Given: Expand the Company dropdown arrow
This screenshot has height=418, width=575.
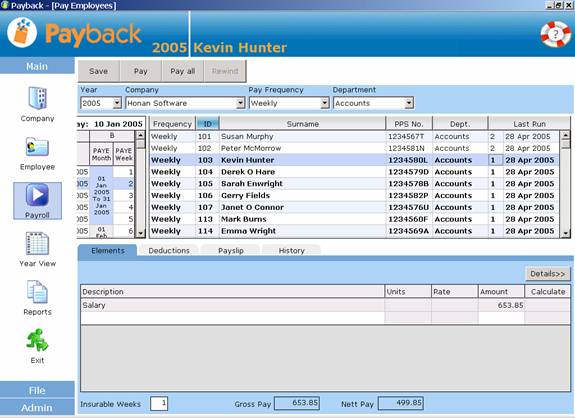Looking at the screenshot, I should (x=241, y=103).
